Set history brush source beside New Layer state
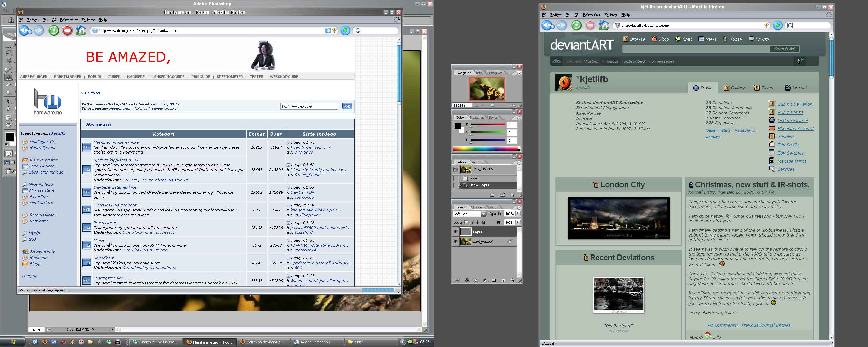 456,185
